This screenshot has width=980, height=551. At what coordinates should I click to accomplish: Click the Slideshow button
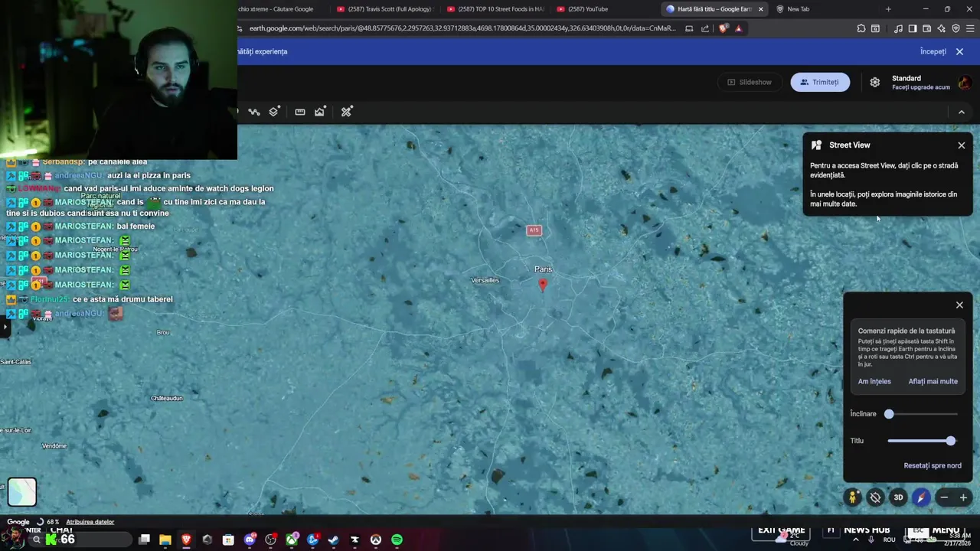(750, 82)
